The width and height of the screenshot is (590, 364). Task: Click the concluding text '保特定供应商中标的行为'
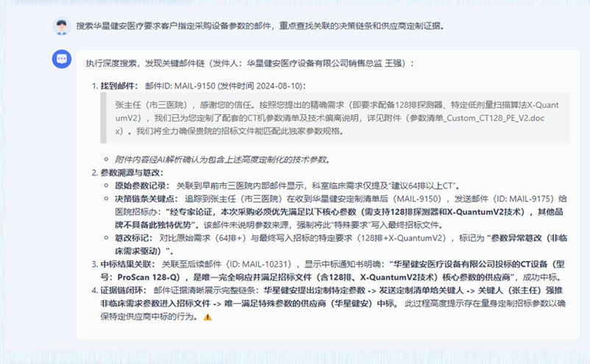(x=149, y=317)
